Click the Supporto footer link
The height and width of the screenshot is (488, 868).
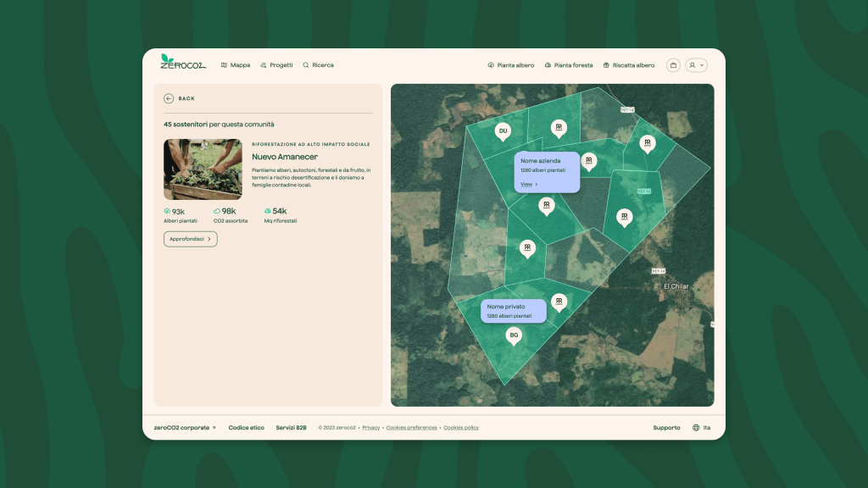point(666,428)
